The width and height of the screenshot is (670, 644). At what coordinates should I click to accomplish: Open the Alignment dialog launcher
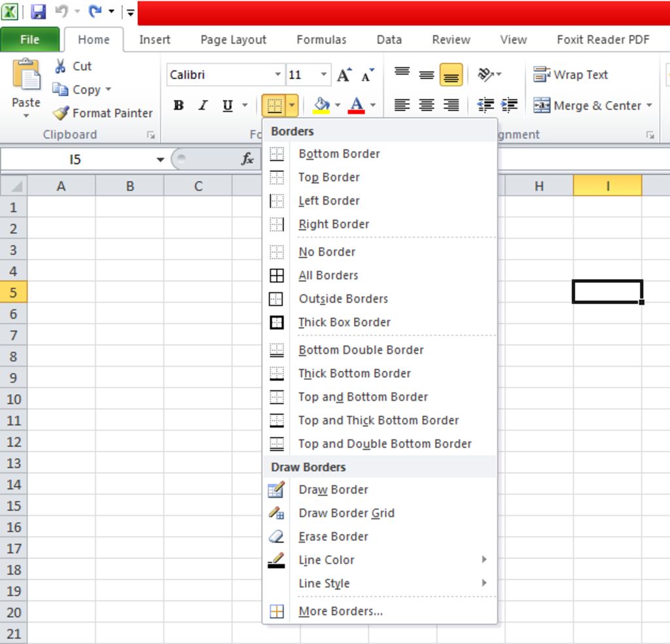(x=650, y=135)
